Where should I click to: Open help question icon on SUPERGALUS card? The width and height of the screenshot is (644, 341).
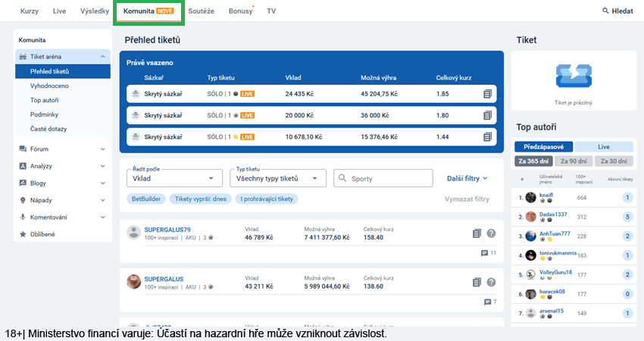pos(491,282)
